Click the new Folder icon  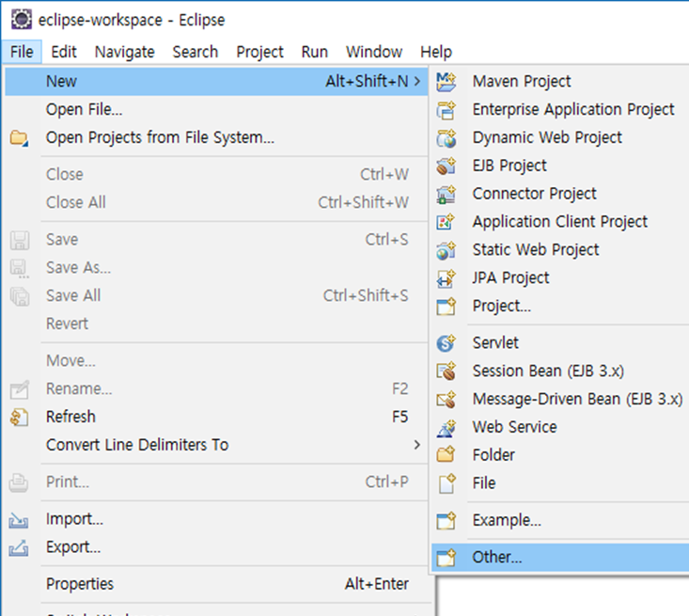[x=446, y=455]
